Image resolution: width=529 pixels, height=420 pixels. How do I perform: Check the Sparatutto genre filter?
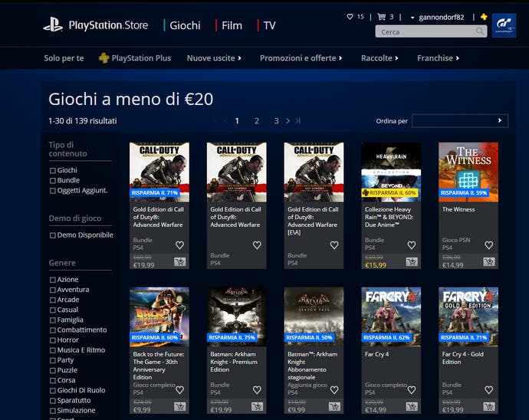click(x=53, y=401)
